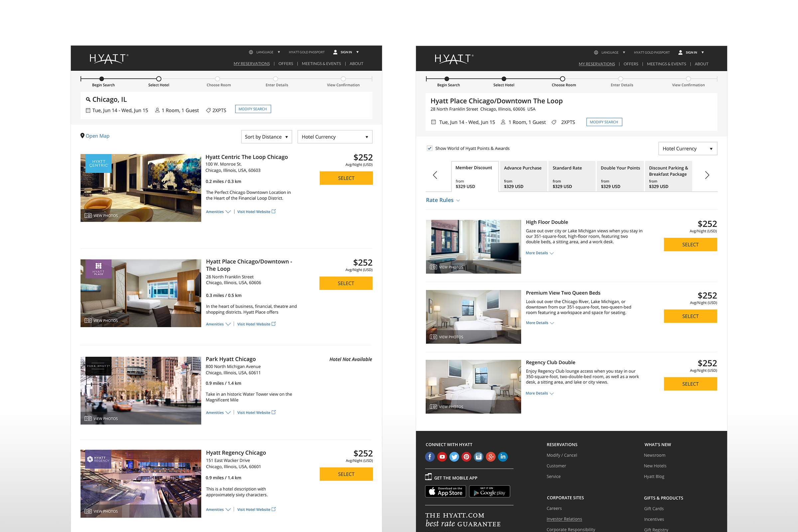View photos of Hyatt Regency Chicago
Screen dimensions: 798x532
[101, 511]
